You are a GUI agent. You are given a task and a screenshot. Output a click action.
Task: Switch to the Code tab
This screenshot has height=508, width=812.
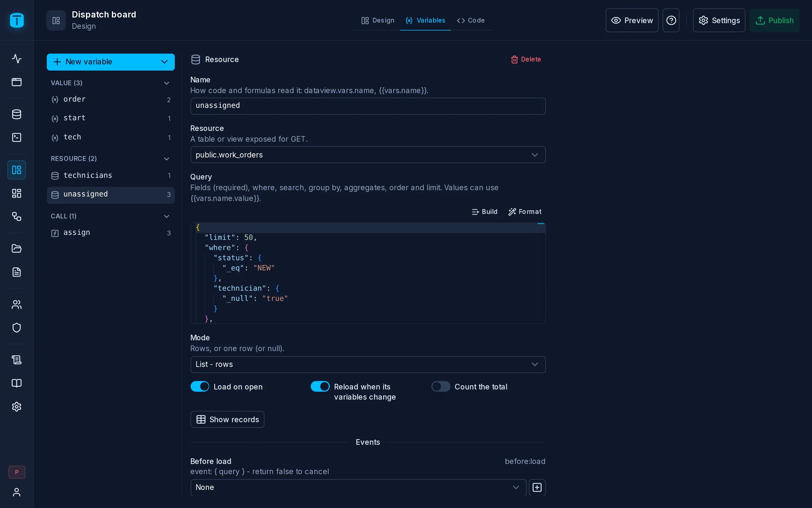point(471,21)
